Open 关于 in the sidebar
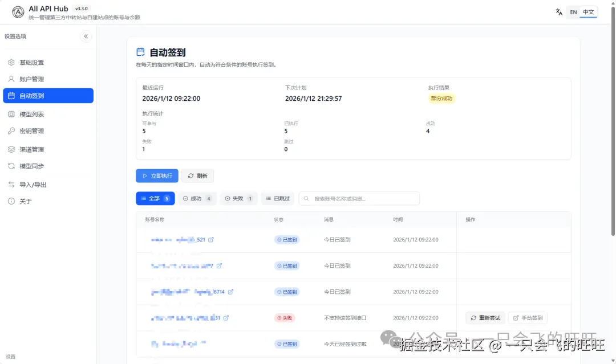 (x=48, y=201)
